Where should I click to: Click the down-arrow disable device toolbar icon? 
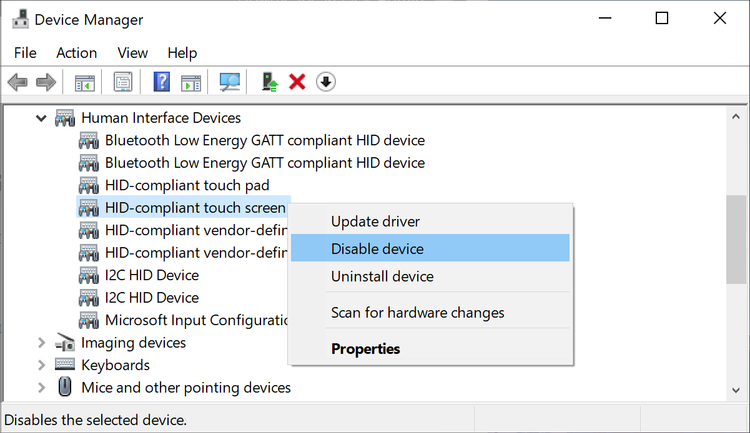[x=326, y=82]
